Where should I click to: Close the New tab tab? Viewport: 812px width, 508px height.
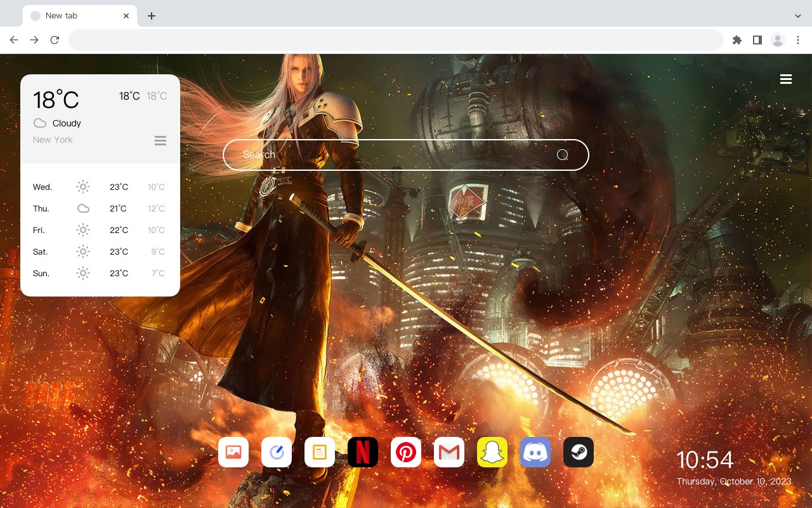(x=126, y=16)
